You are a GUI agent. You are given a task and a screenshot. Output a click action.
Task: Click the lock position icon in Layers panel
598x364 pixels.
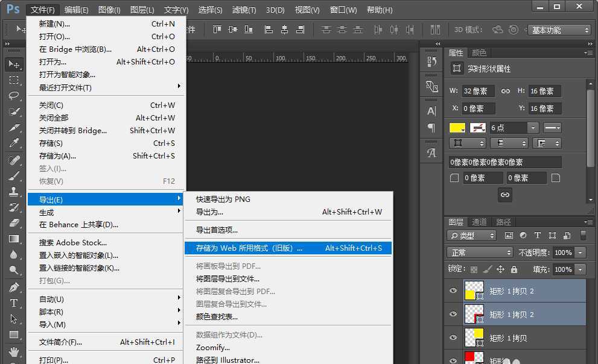click(500, 269)
